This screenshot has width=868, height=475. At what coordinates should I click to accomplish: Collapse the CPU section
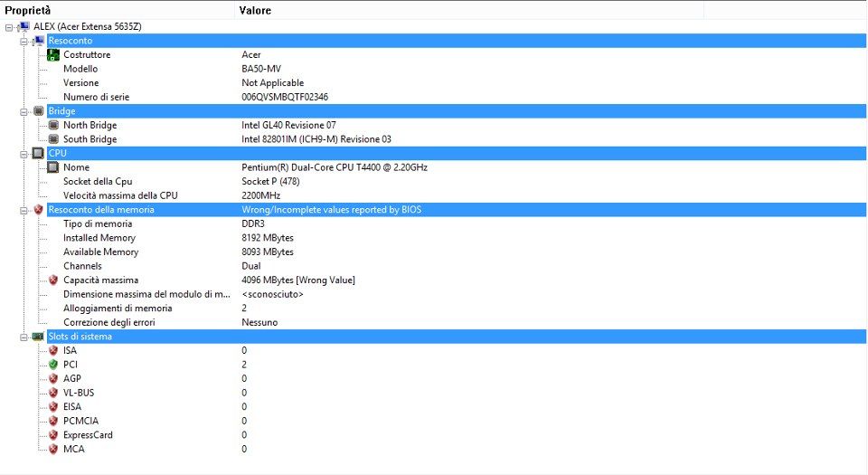coord(24,154)
